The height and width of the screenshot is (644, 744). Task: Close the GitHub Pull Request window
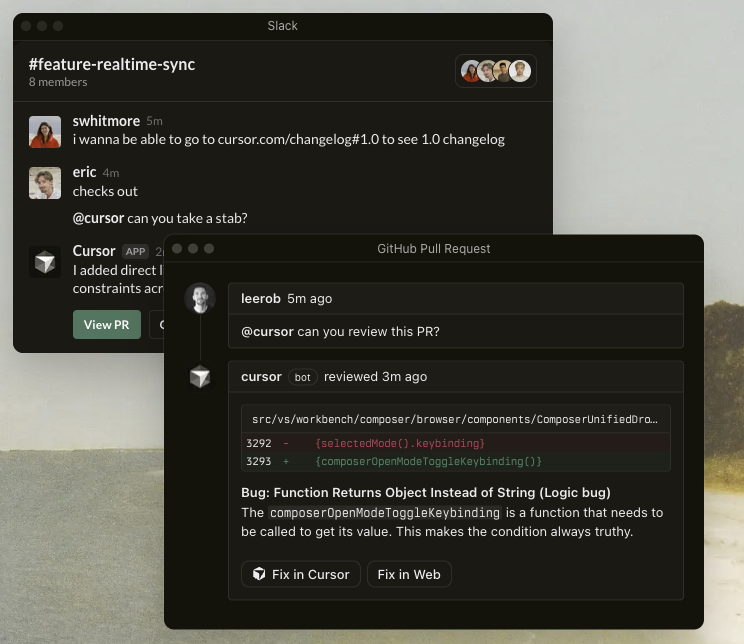[177, 249]
